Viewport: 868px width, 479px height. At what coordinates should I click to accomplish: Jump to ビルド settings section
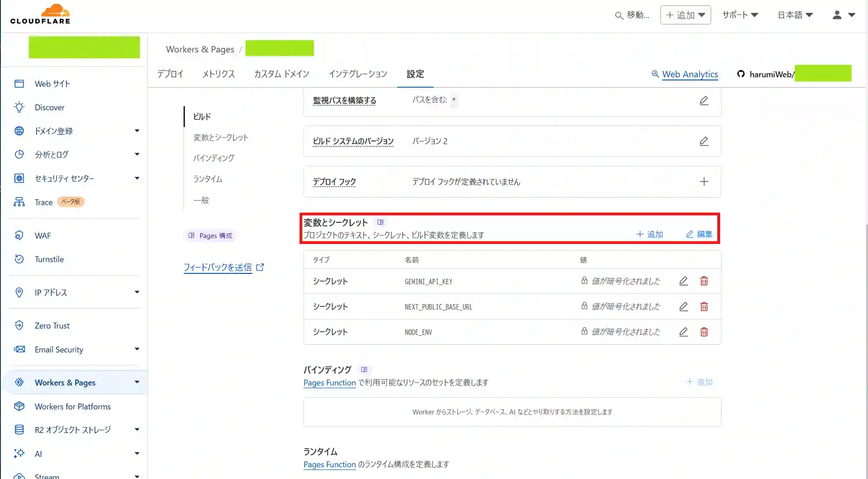202,117
